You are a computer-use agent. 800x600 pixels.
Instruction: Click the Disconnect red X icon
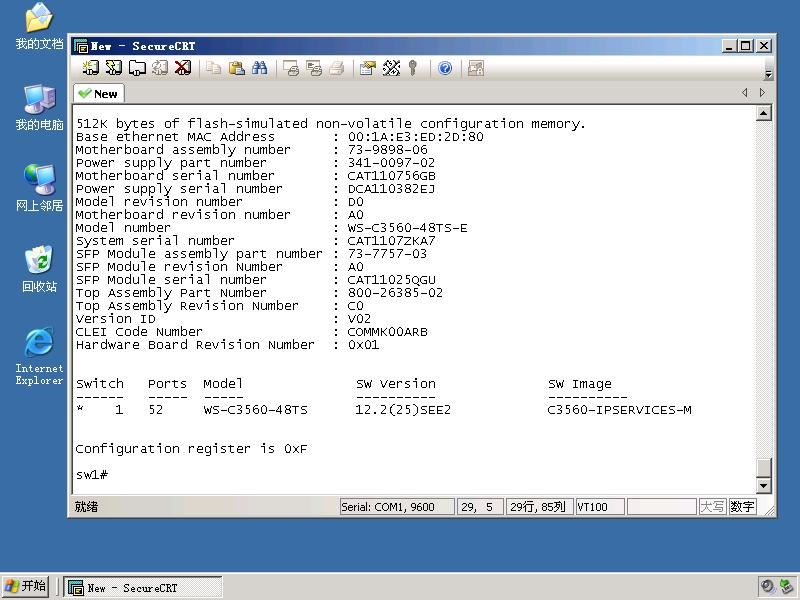[x=183, y=68]
